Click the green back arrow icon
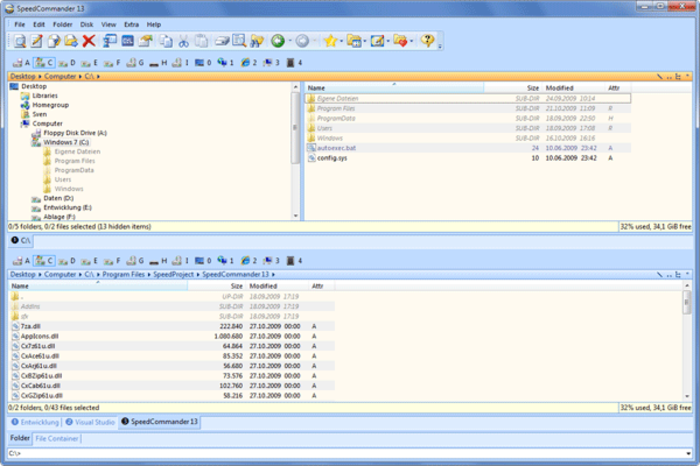 coord(278,41)
